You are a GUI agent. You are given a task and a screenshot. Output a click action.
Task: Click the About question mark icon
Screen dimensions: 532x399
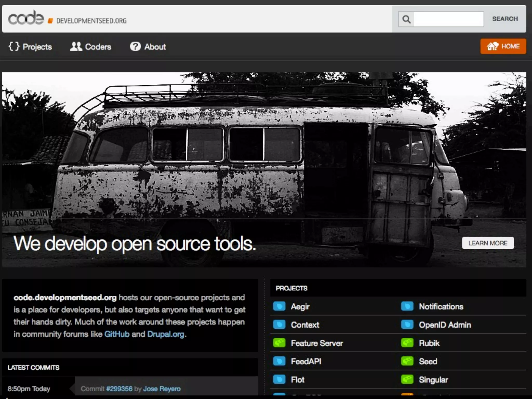[x=135, y=46]
